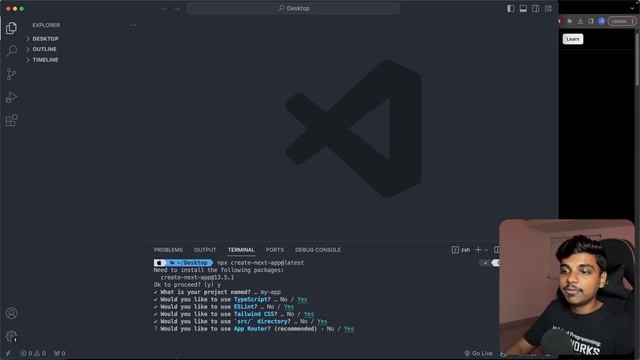Select Yes for the App Router prompt
Image resolution: width=640 pixels, height=360 pixels.
(x=349, y=329)
